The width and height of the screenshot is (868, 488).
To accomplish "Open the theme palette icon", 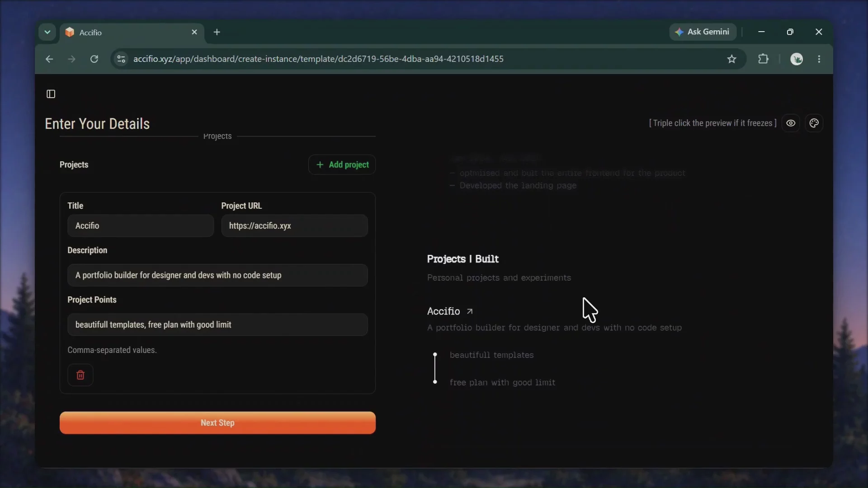I will coord(814,123).
